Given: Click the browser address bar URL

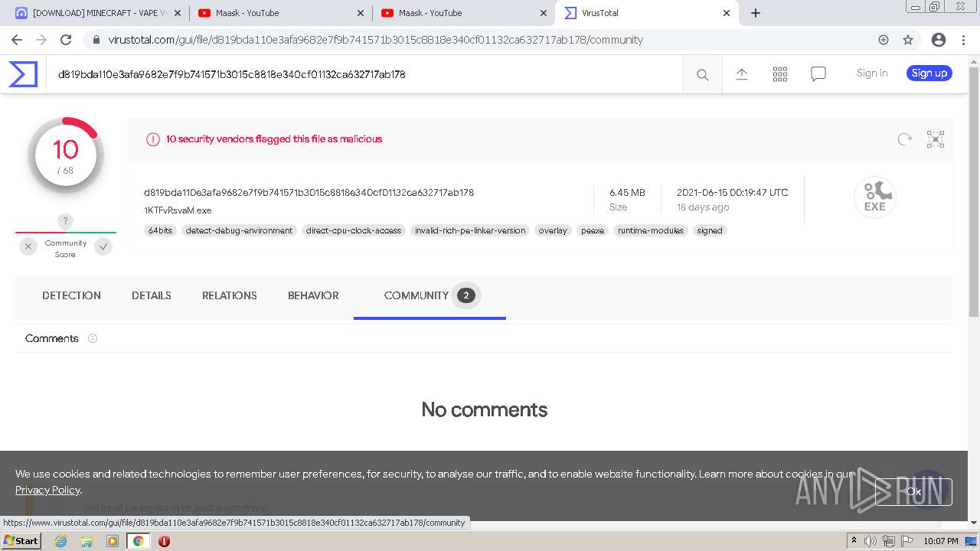Looking at the screenshot, I should pos(375,40).
